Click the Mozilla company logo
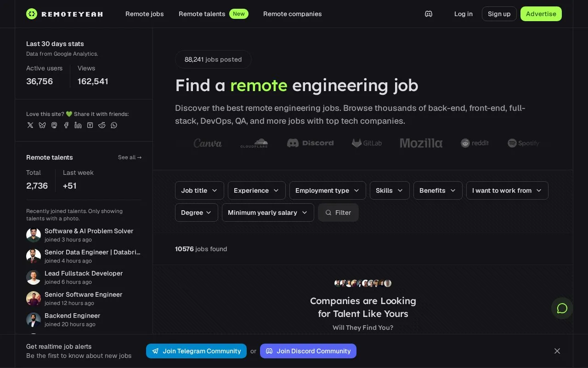Screen dimensions: 588x368 (421, 143)
